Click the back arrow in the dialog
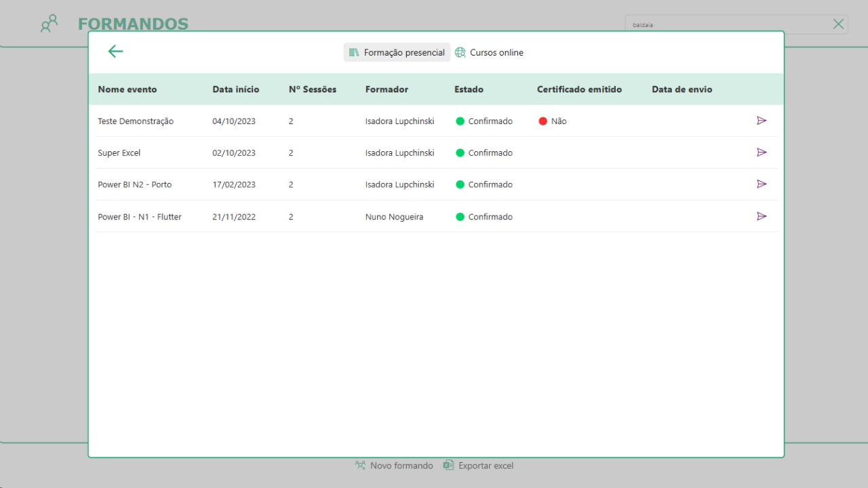 (115, 52)
